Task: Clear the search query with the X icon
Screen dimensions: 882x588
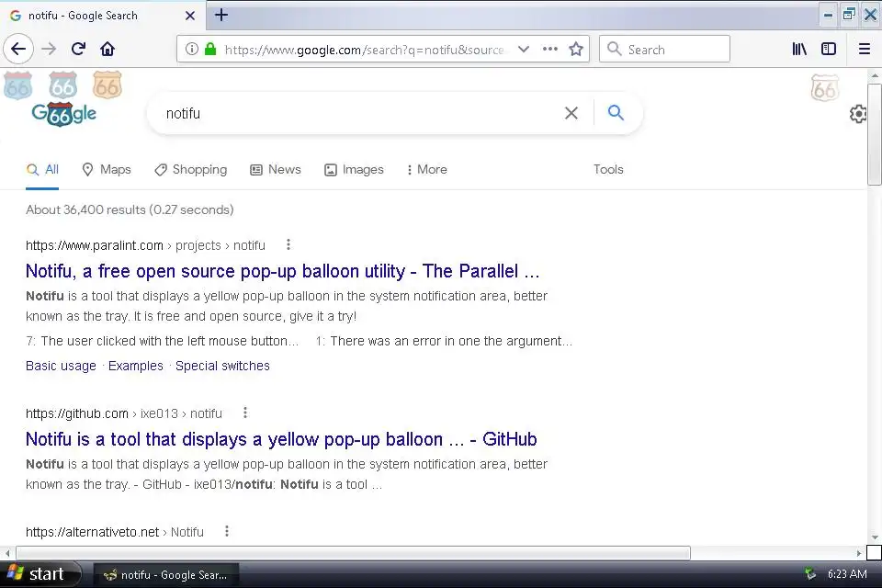Action: click(571, 113)
